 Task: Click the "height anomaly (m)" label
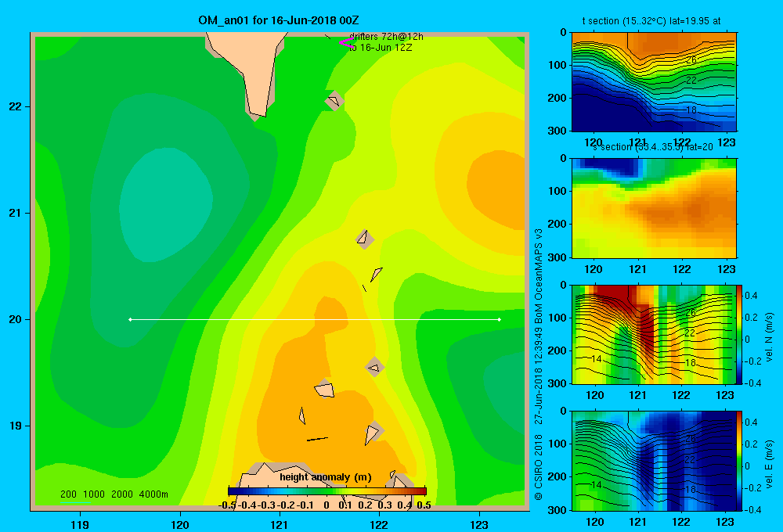point(326,477)
